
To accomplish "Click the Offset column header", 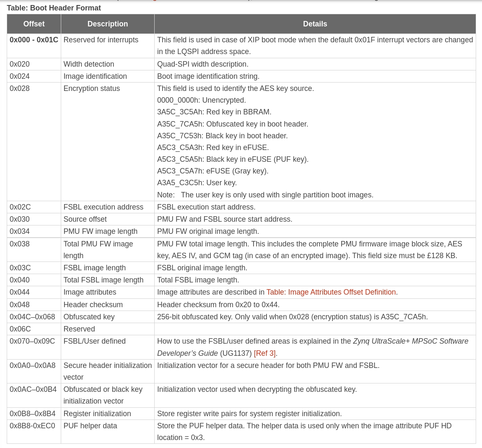I will [x=34, y=24].
